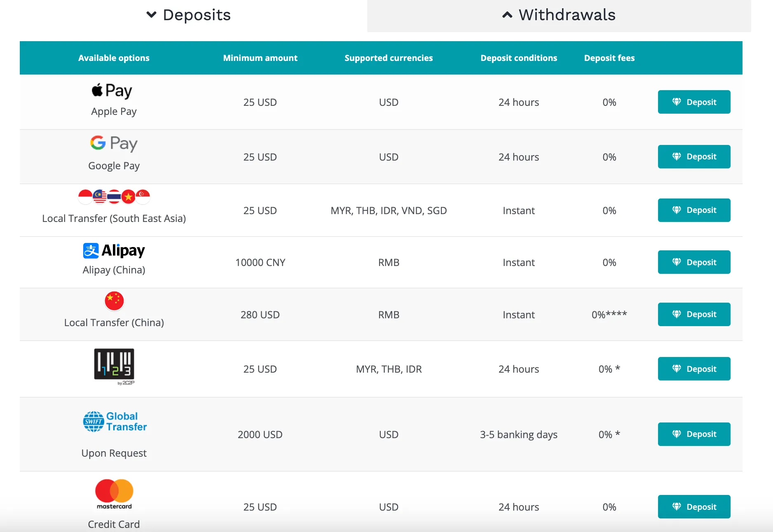
Task: Click 24 hours condition for Apple Pay
Action: pyautogui.click(x=519, y=103)
